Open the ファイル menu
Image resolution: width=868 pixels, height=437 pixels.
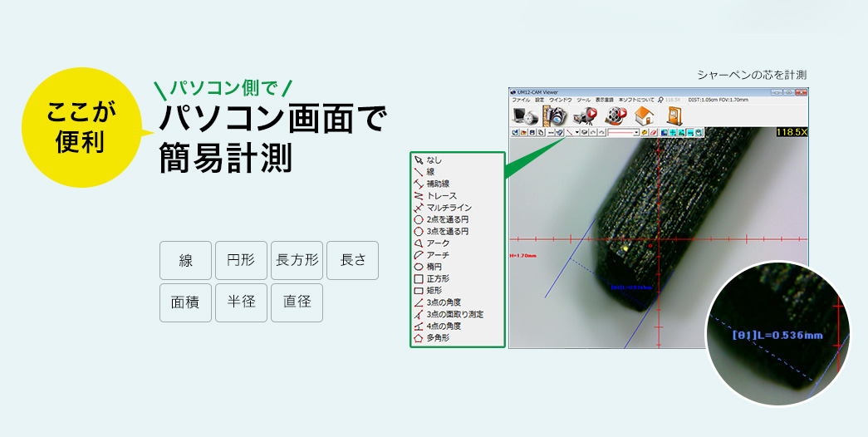pos(520,99)
